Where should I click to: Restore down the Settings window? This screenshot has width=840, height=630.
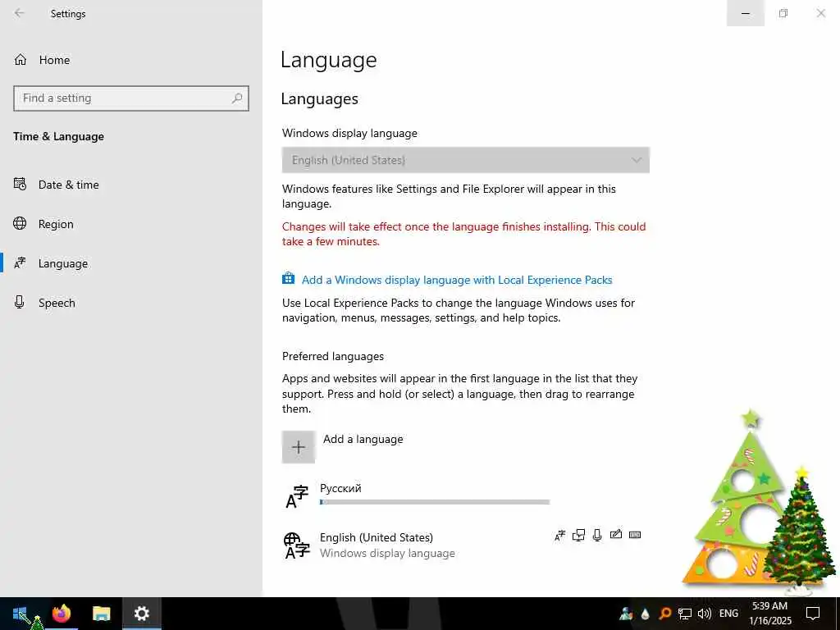pos(783,13)
